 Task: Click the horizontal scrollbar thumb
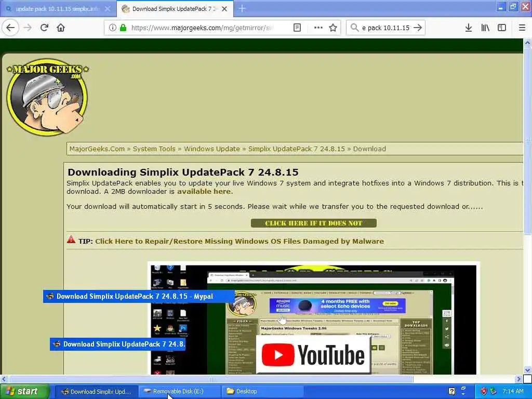click(x=211, y=379)
